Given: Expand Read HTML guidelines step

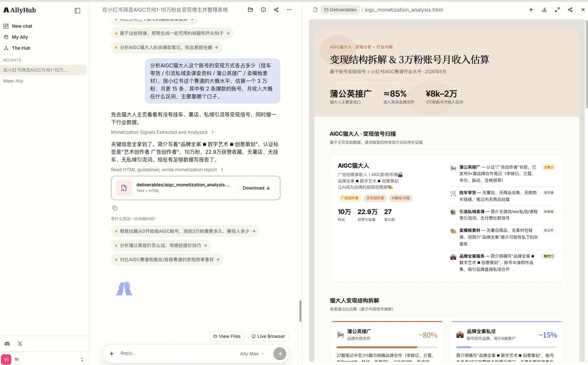Looking at the screenshot, I should click(x=167, y=169).
